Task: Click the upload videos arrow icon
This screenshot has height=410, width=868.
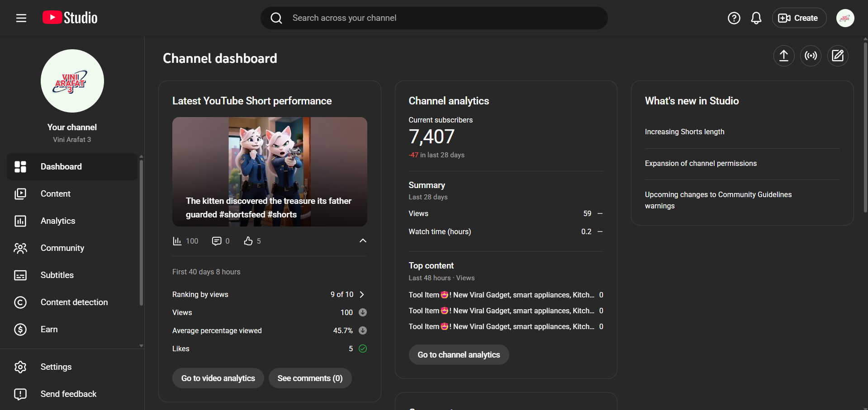Action: (783, 56)
